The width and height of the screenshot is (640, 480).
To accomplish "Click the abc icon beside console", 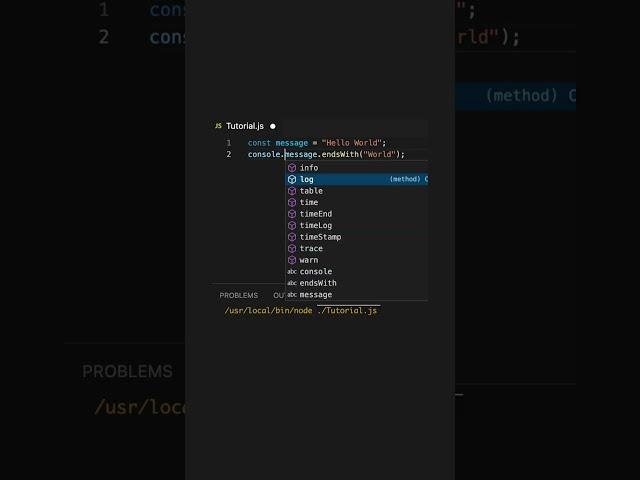I will (292, 271).
